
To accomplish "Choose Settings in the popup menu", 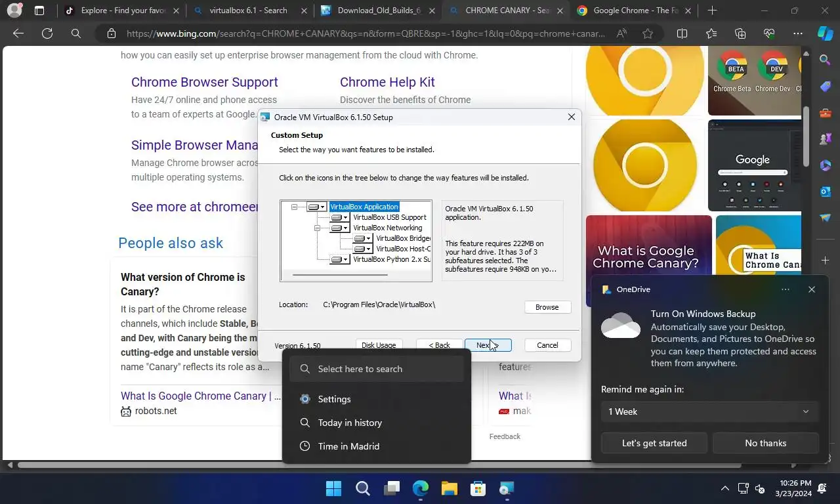I will point(377,399).
